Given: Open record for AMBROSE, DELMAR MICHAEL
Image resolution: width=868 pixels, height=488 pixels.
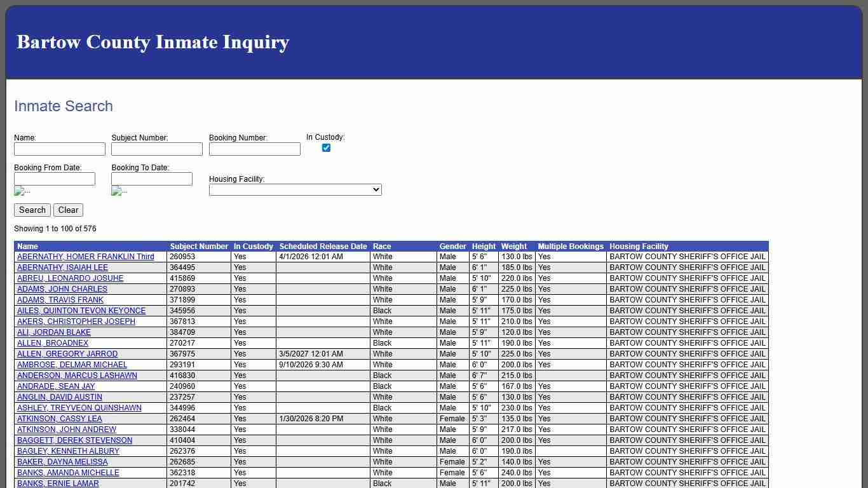Looking at the screenshot, I should [71, 365].
